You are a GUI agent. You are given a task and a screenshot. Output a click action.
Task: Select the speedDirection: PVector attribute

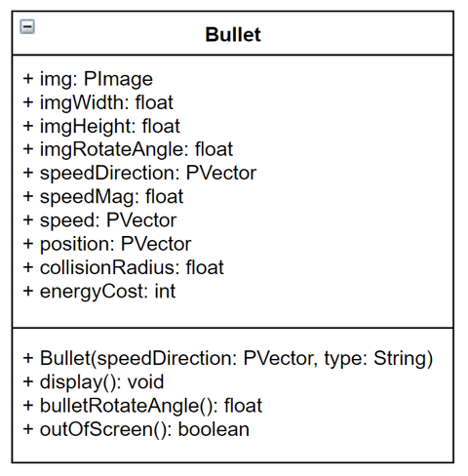(x=139, y=173)
